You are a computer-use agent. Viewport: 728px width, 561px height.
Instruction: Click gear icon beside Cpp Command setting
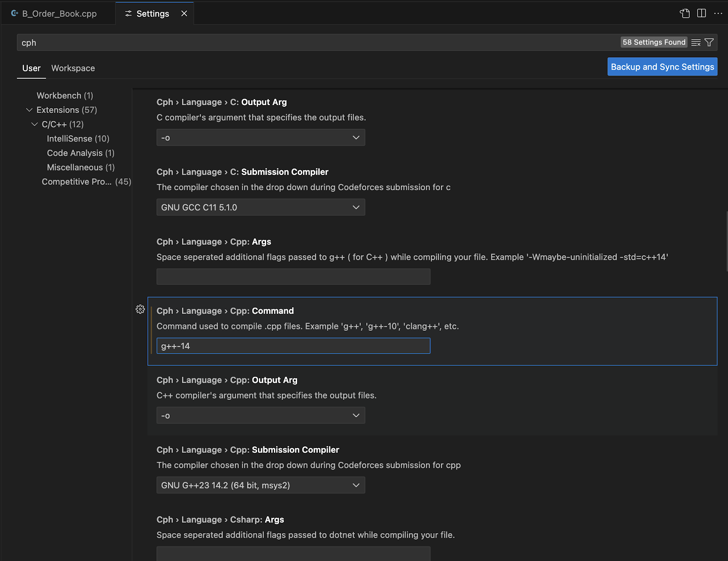tap(140, 309)
